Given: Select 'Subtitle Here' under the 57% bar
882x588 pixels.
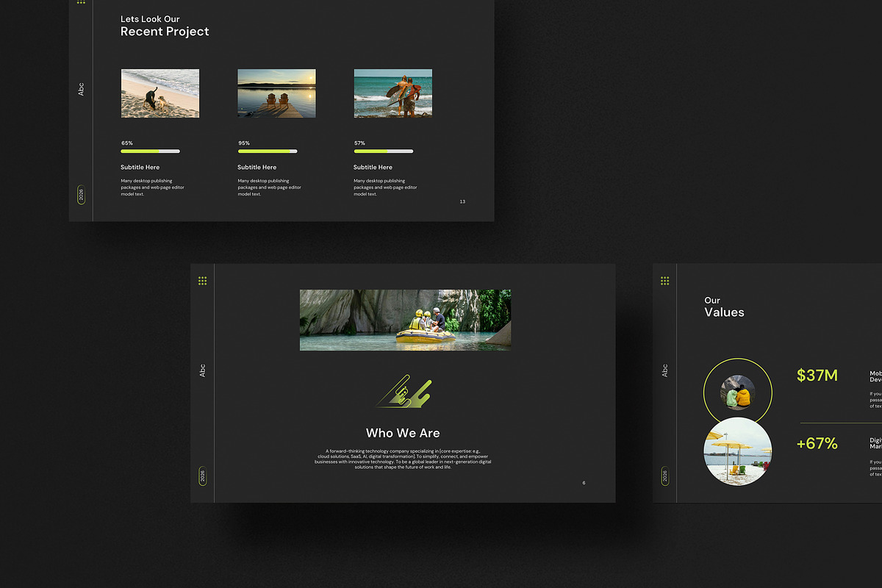Looking at the screenshot, I should pos(373,168).
